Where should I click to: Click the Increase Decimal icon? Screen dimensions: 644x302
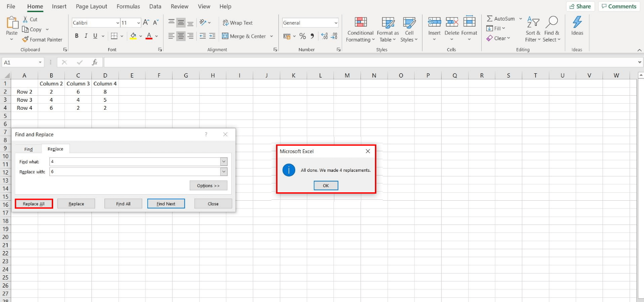tap(325, 35)
